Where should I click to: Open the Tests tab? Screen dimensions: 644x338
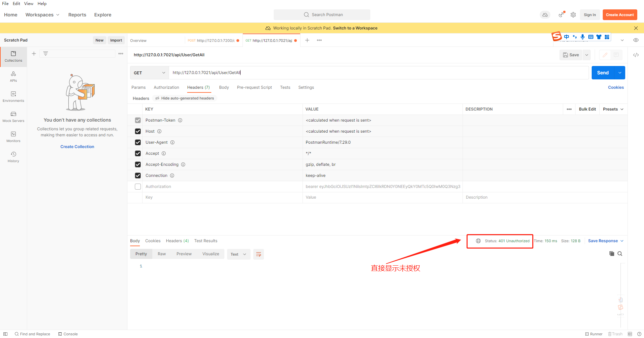(285, 87)
